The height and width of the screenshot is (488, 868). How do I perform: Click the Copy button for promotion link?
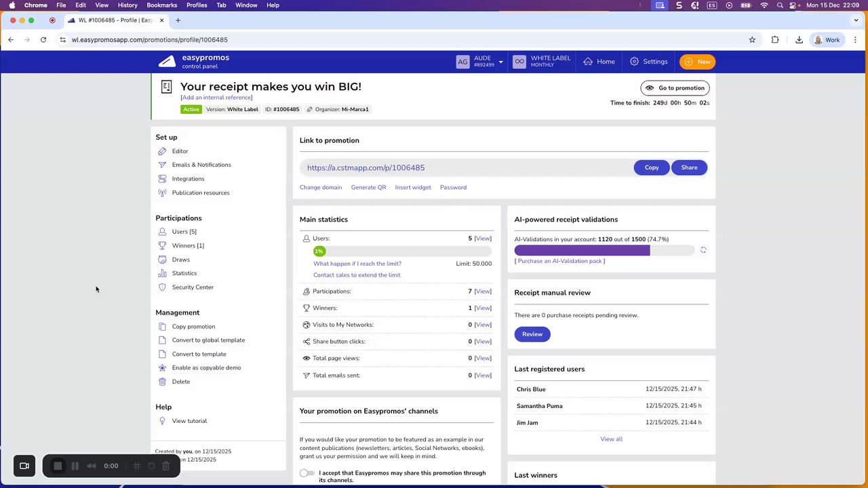pos(652,167)
